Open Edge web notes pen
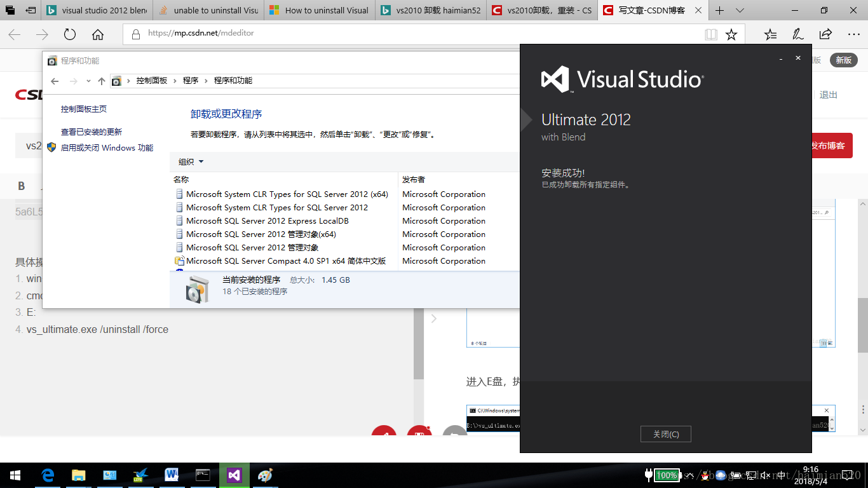 pos(797,34)
